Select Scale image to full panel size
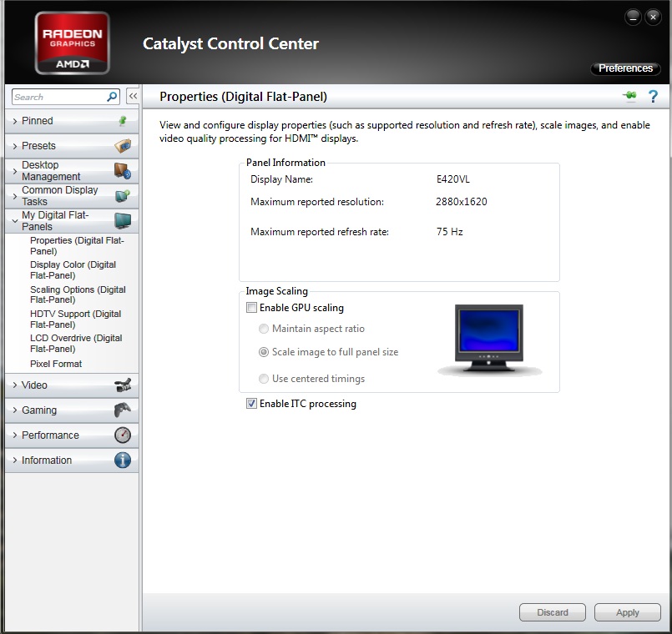The height and width of the screenshot is (634, 672). pyautogui.click(x=264, y=352)
